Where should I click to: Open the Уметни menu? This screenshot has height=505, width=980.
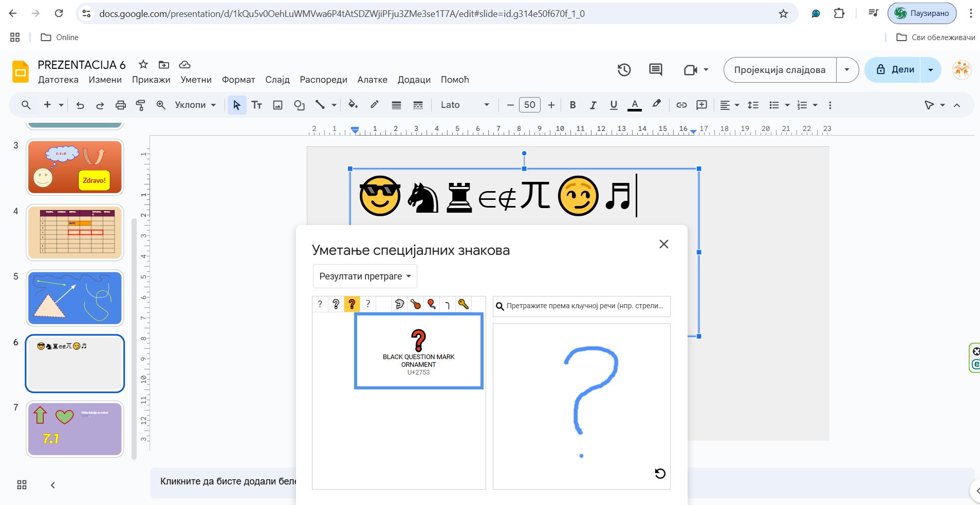pos(196,80)
